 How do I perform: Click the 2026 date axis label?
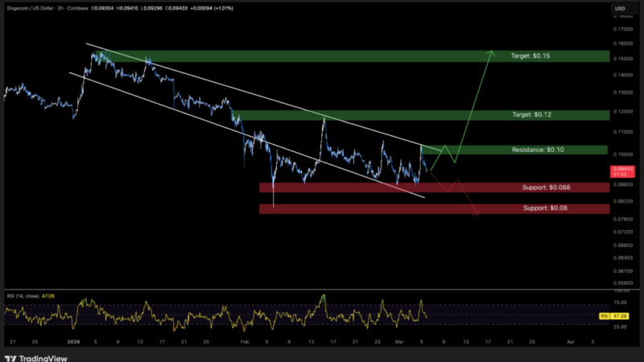(x=73, y=342)
